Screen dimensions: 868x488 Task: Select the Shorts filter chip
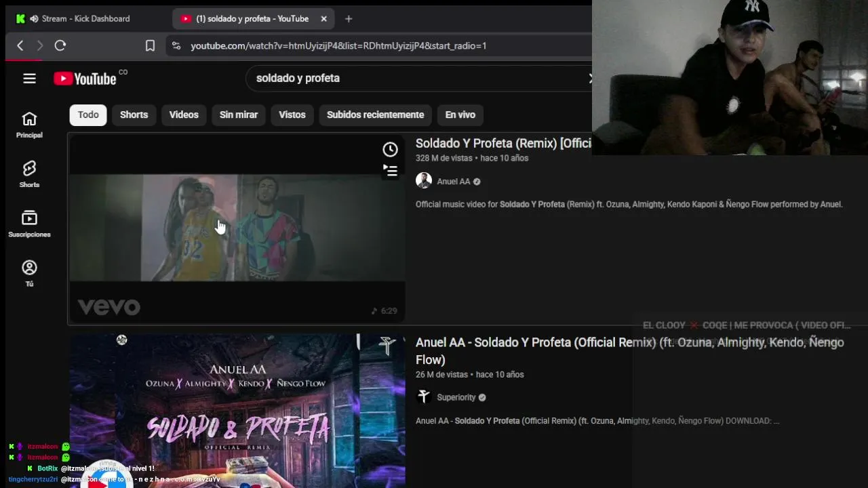(x=134, y=115)
